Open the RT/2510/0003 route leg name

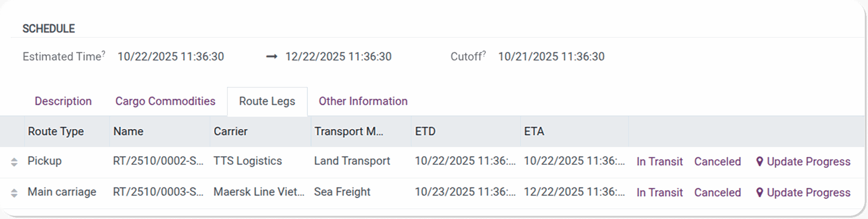(x=158, y=192)
